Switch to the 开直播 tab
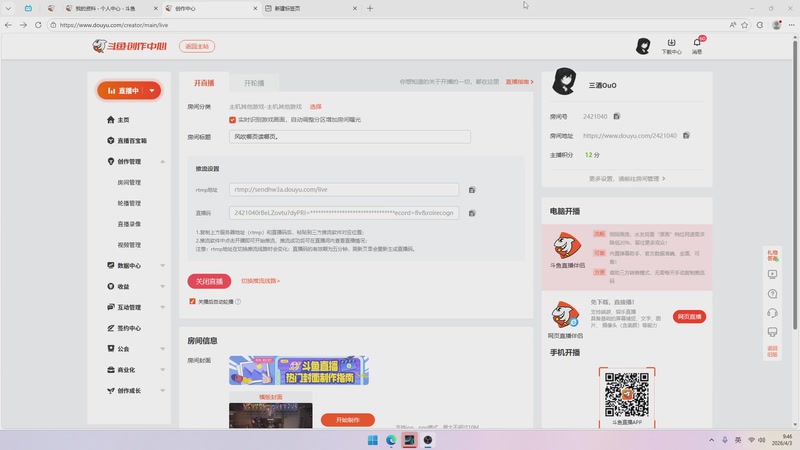 pyautogui.click(x=204, y=83)
